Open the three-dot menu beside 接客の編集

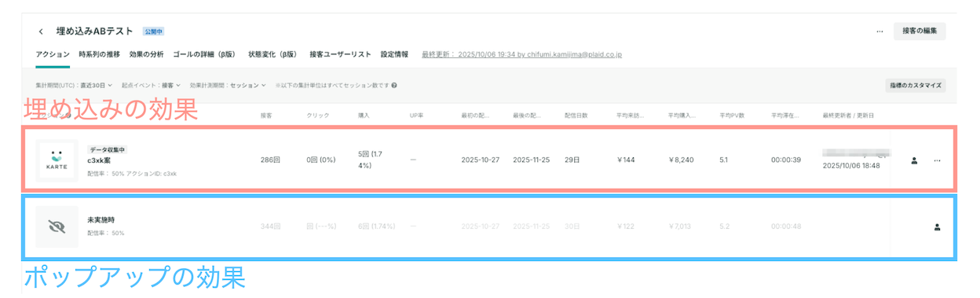coord(879,31)
